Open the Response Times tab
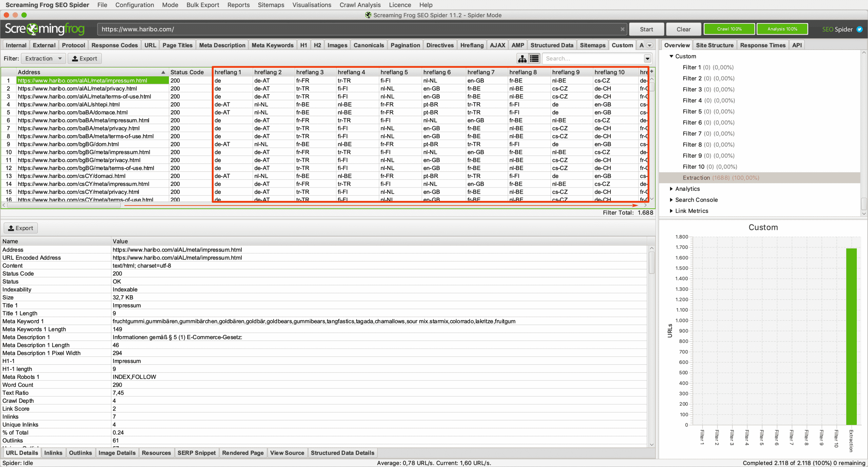This screenshot has height=467, width=868. click(763, 45)
